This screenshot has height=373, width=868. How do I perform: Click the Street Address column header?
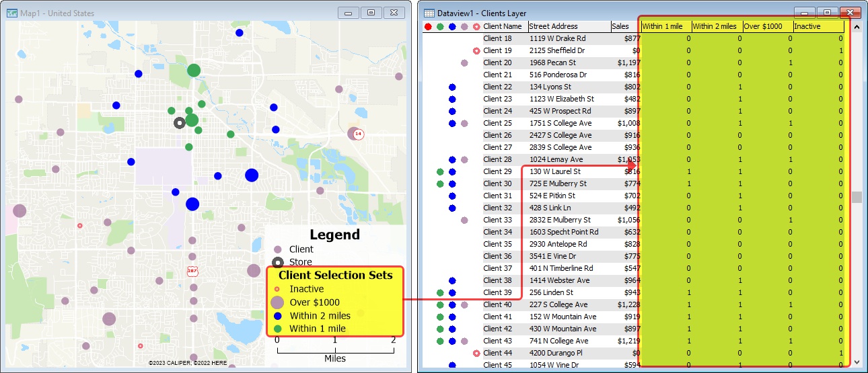click(x=553, y=27)
